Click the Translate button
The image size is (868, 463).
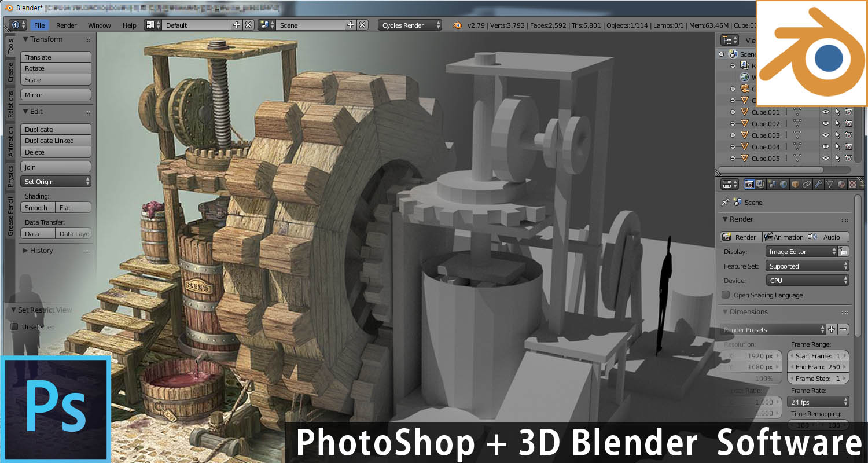[x=56, y=57]
